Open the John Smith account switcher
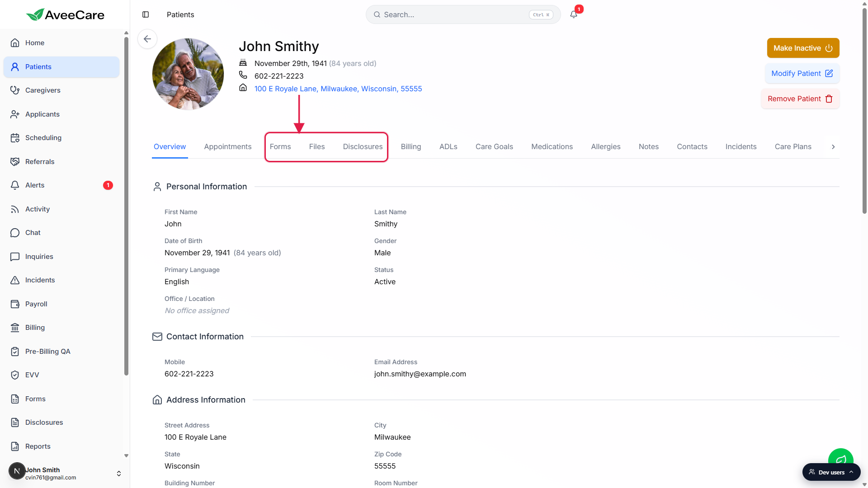The image size is (868, 488). (x=65, y=473)
